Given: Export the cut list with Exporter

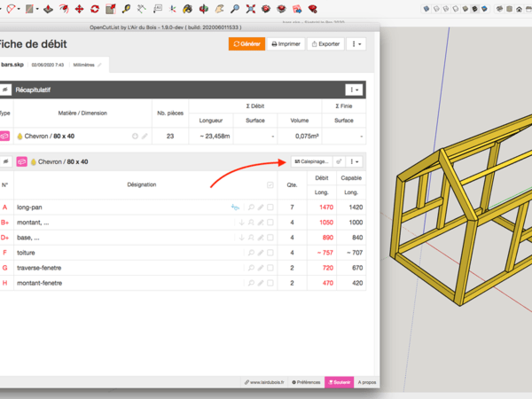Looking at the screenshot, I should click(x=325, y=43).
